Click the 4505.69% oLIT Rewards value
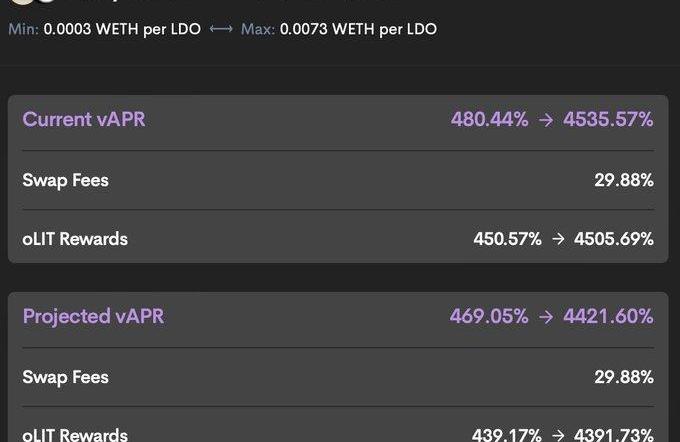 [613, 239]
